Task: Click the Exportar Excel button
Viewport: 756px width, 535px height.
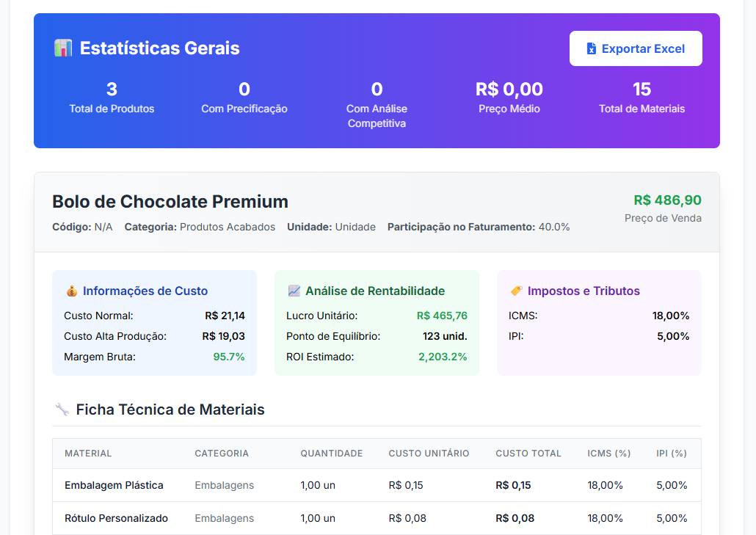Action: 636,48
